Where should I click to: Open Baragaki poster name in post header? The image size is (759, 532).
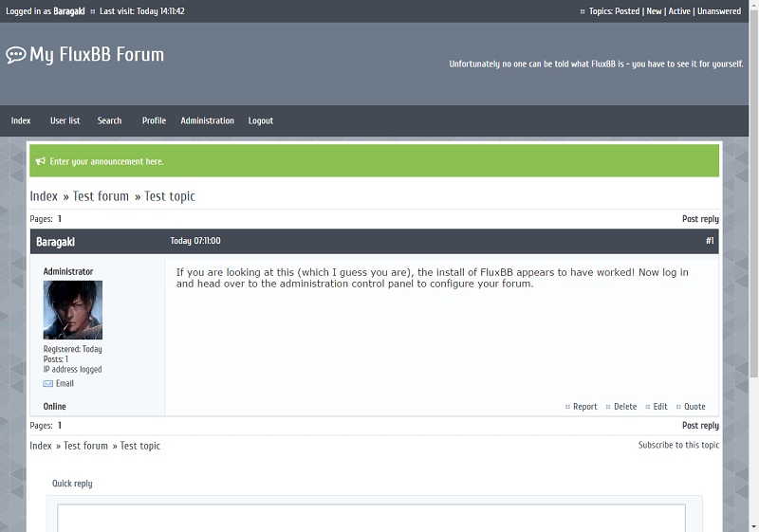click(x=56, y=241)
